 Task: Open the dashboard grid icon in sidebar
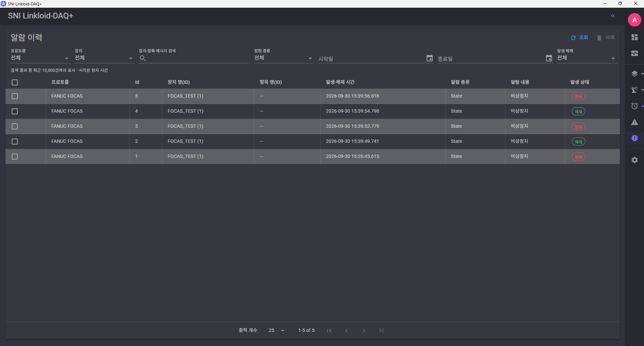coord(634,37)
